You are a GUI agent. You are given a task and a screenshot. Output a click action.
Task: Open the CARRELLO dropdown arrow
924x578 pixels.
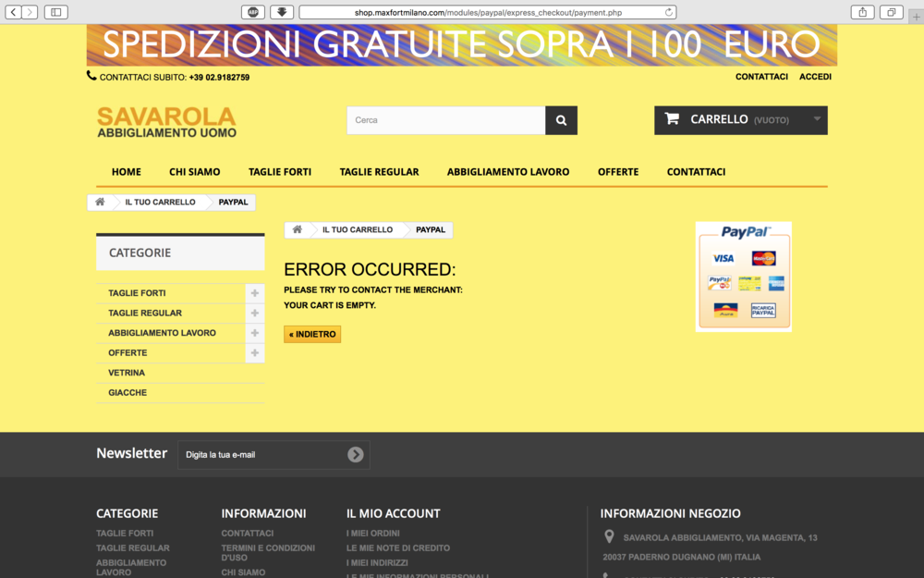point(817,119)
